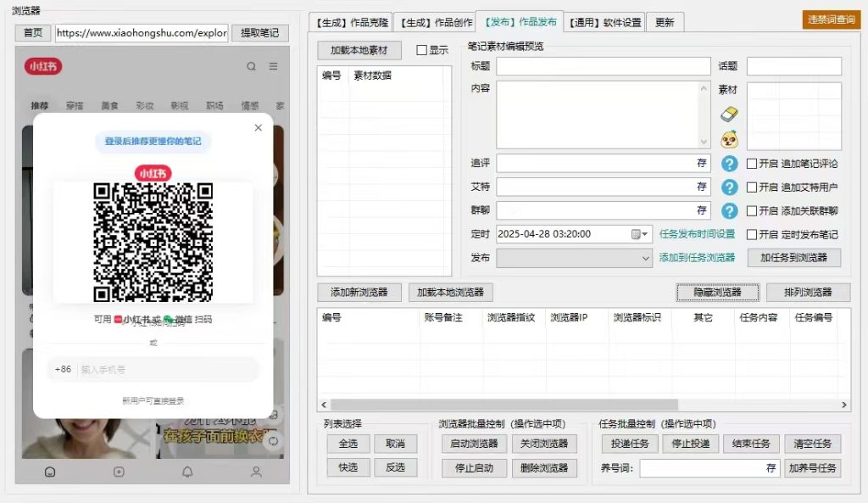868x503 pixels.
Task: Click the 小红书 logo in the browser preview
Action: [x=42, y=66]
